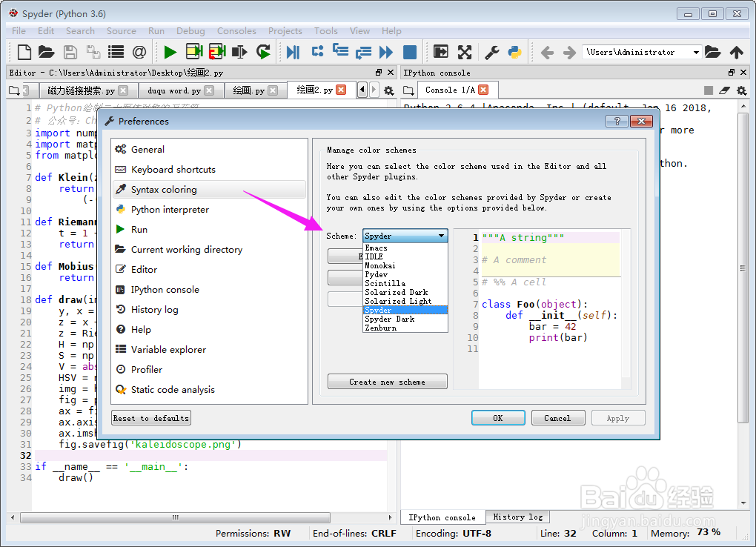Select IPython console preferences
Viewport: 756px width, 547px height.
pos(209,289)
